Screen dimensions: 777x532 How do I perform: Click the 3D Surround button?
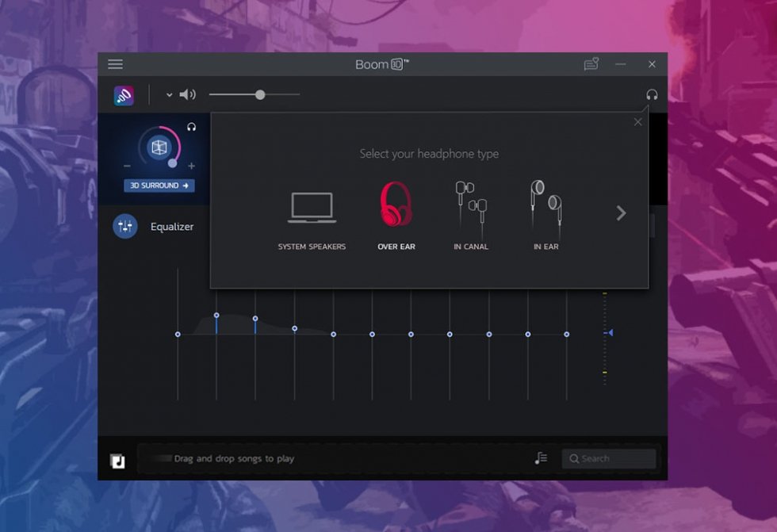[x=159, y=186]
